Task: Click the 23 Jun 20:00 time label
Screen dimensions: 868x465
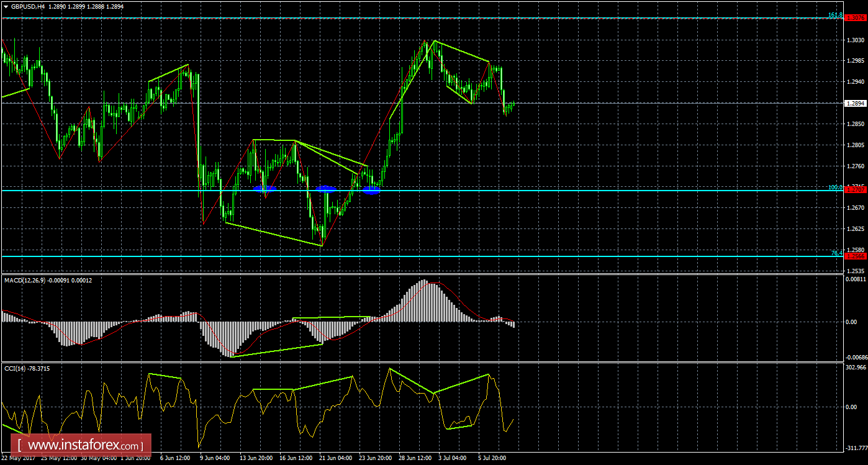Action: (376, 458)
